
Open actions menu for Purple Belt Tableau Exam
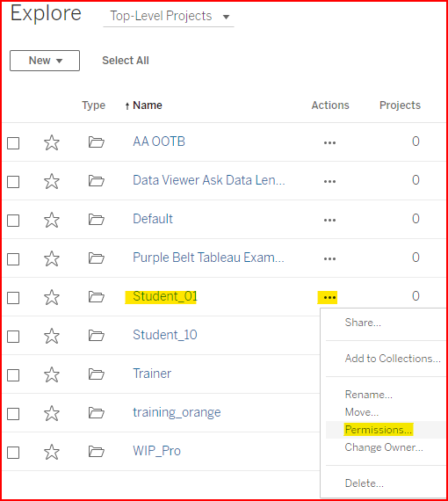329,258
